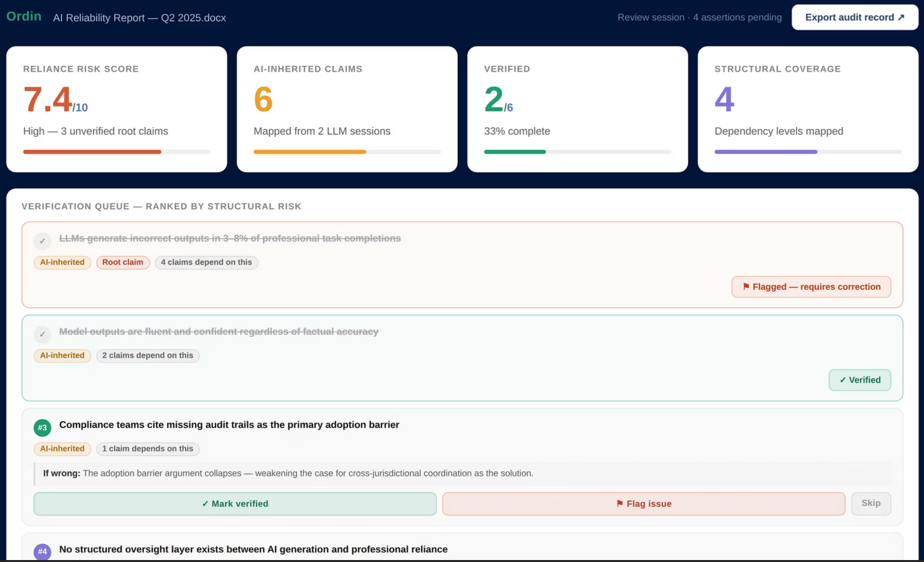Screen dimensions: 924x562
Task: Click the #4 badge beside the oversight layer claim
Action: (42, 551)
